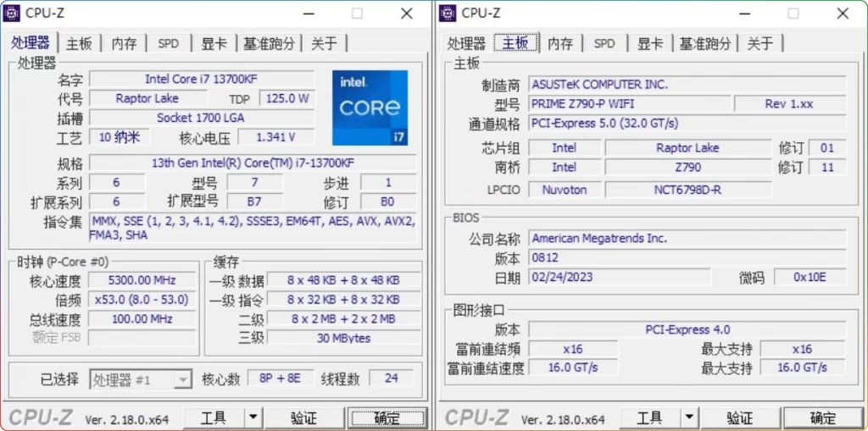The image size is (868, 431).
Task: Open the 主板 tab in the left window
Action: (79, 43)
